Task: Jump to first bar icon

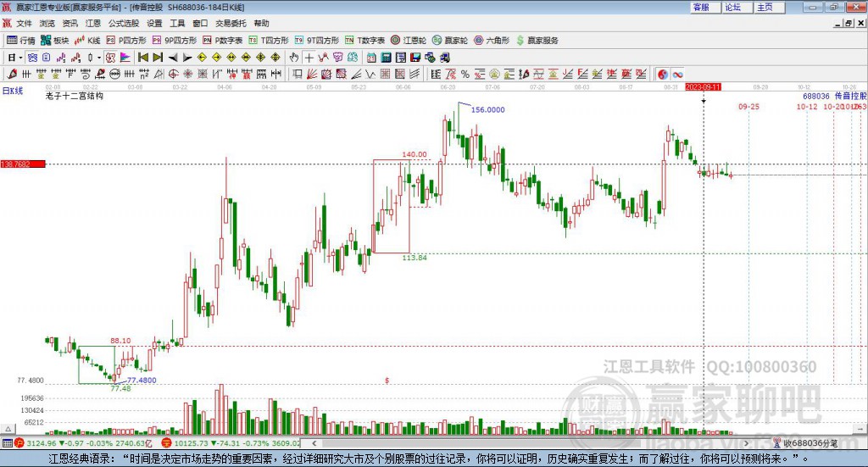Action: tap(142, 58)
